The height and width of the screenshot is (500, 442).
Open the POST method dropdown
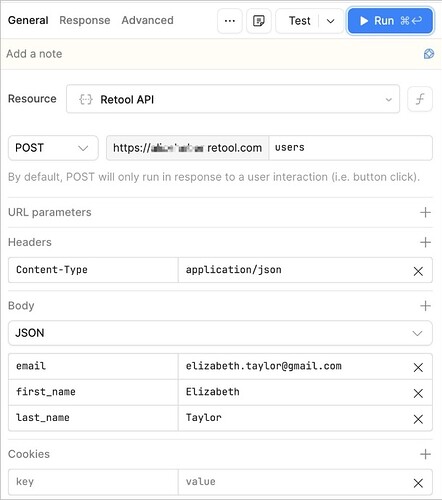53,148
